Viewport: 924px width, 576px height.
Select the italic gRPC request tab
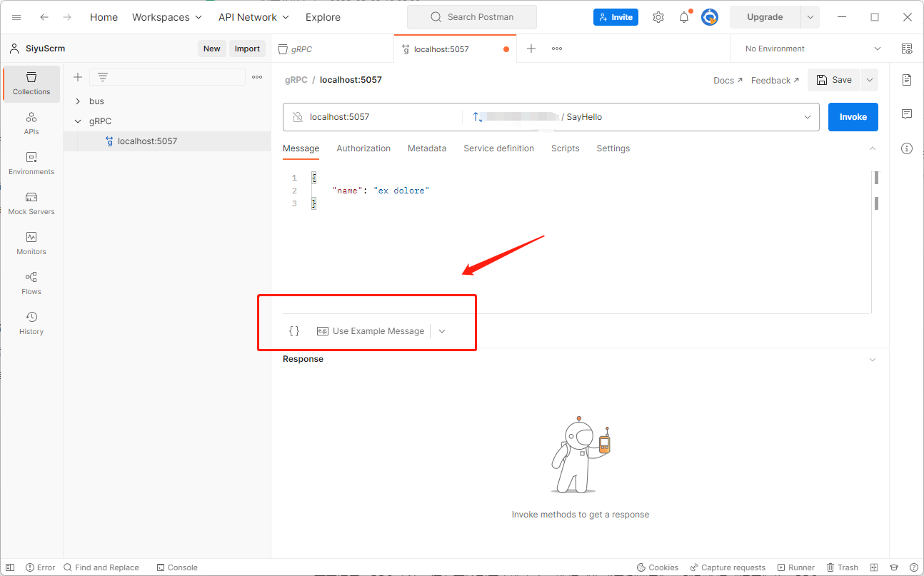[x=333, y=49]
